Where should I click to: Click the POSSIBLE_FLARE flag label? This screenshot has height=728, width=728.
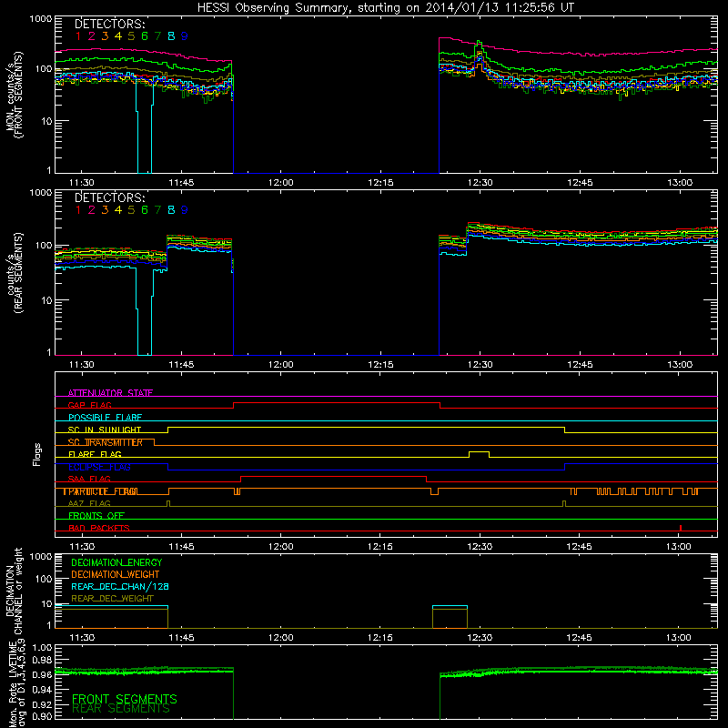click(105, 418)
